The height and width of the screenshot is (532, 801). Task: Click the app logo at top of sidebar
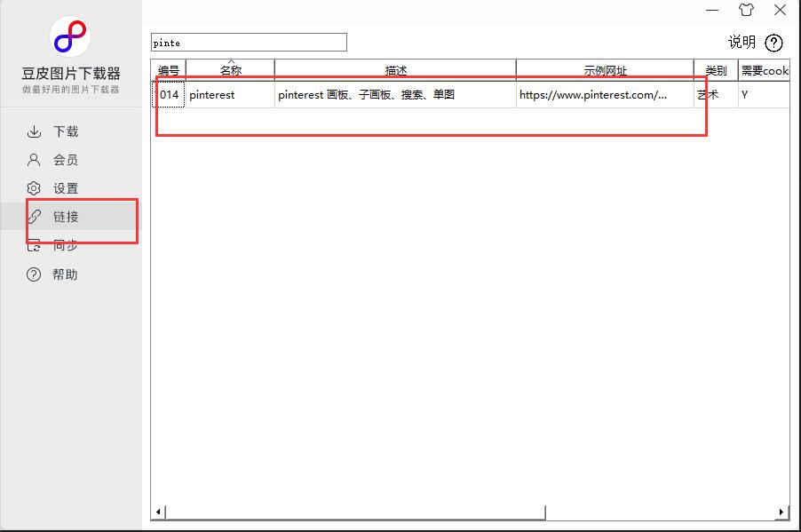(x=70, y=36)
